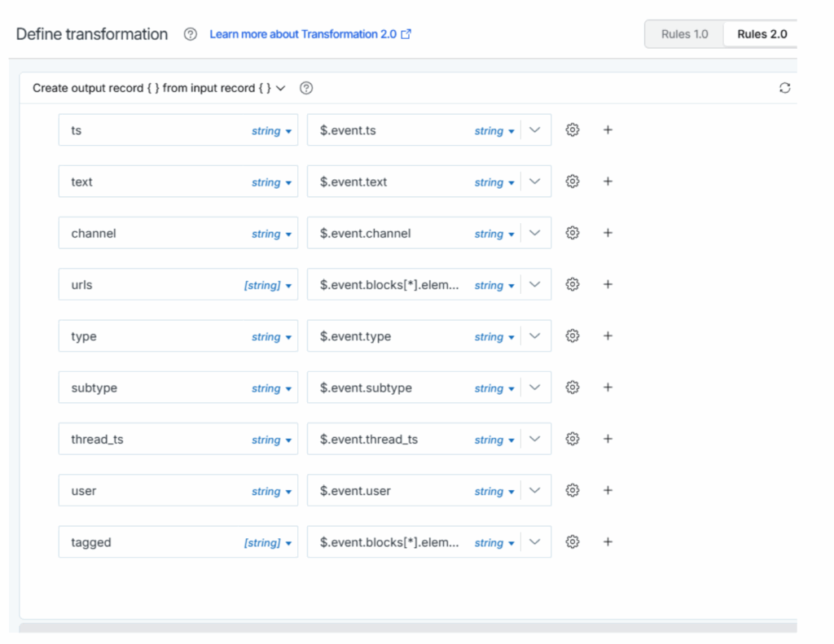Viewport: 834px width, 644px height.
Task: Open help icon next to Define transformation
Action: pyautogui.click(x=191, y=34)
